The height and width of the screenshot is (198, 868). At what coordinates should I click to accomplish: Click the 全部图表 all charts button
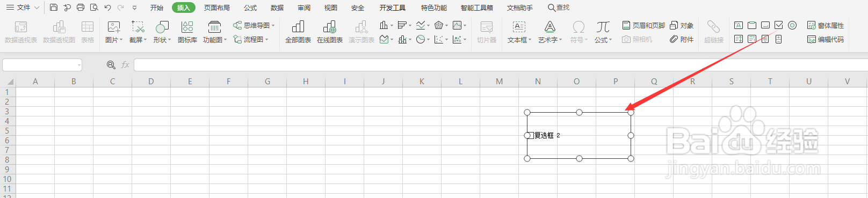pyautogui.click(x=298, y=32)
